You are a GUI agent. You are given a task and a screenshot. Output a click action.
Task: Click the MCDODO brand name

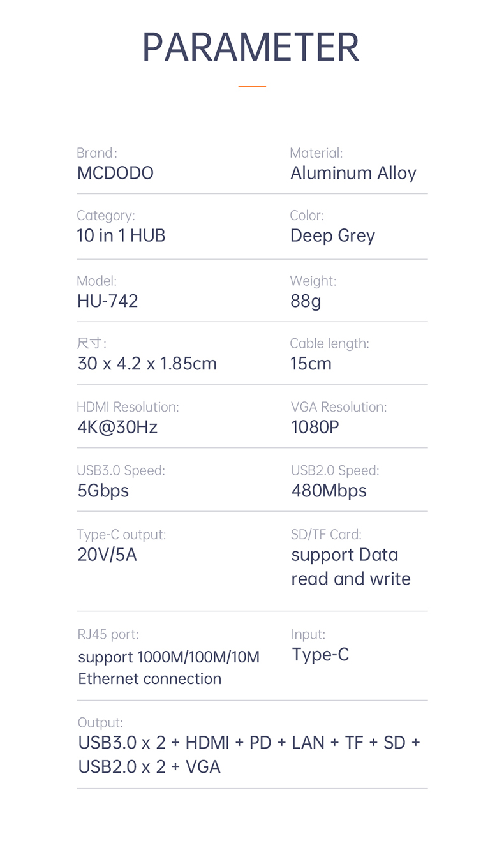(115, 173)
